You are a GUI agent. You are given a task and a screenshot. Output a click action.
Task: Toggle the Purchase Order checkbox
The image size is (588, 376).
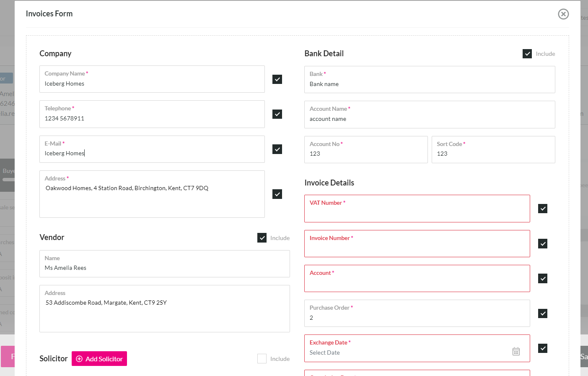[x=543, y=313]
